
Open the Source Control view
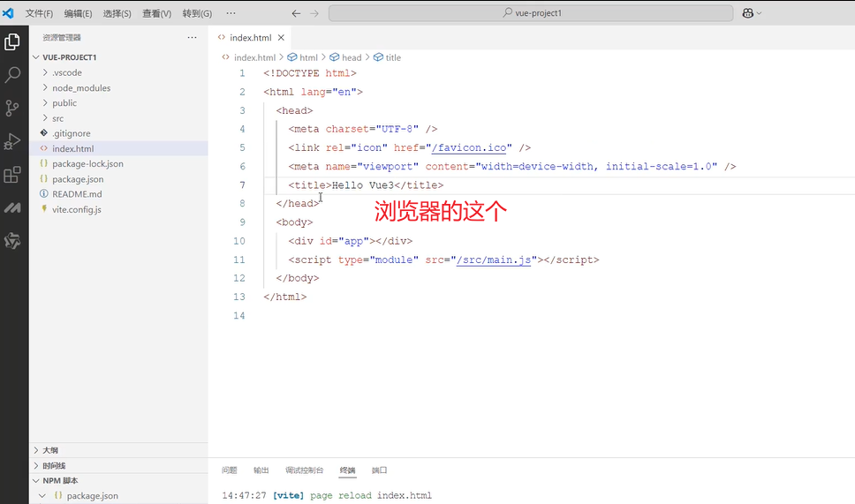12,108
